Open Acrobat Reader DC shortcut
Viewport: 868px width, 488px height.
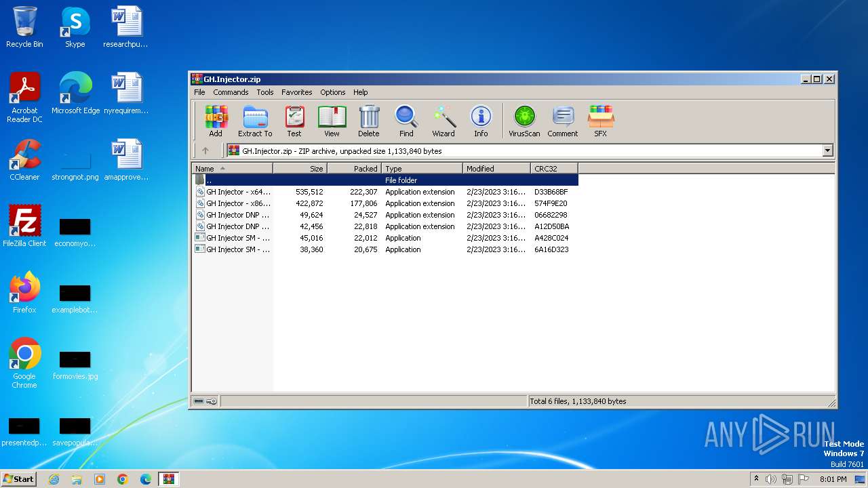(24, 98)
